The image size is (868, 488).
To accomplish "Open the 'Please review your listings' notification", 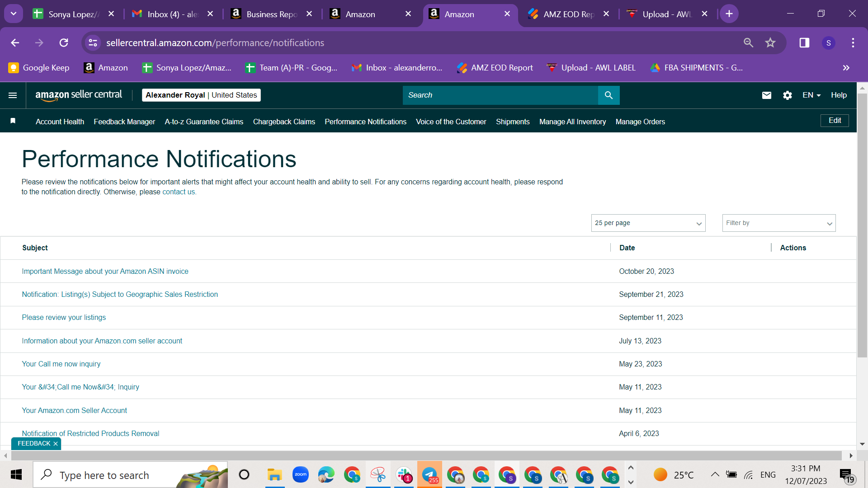I will [x=64, y=318].
